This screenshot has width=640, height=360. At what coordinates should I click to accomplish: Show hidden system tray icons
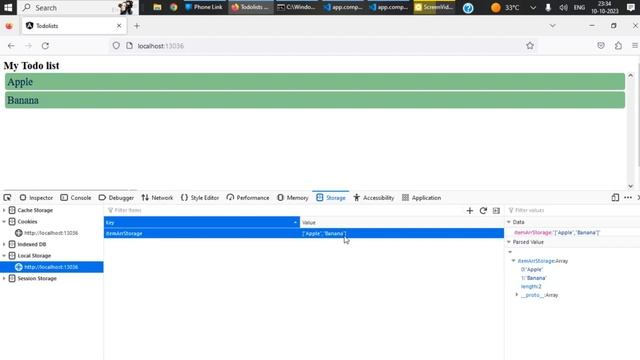pos(533,7)
